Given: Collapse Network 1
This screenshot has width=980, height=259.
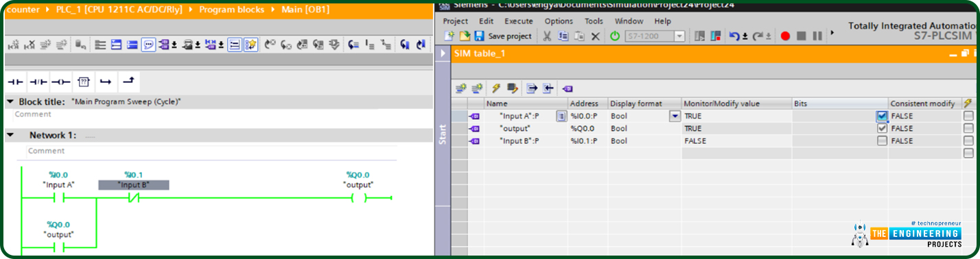Looking at the screenshot, I should (10, 135).
